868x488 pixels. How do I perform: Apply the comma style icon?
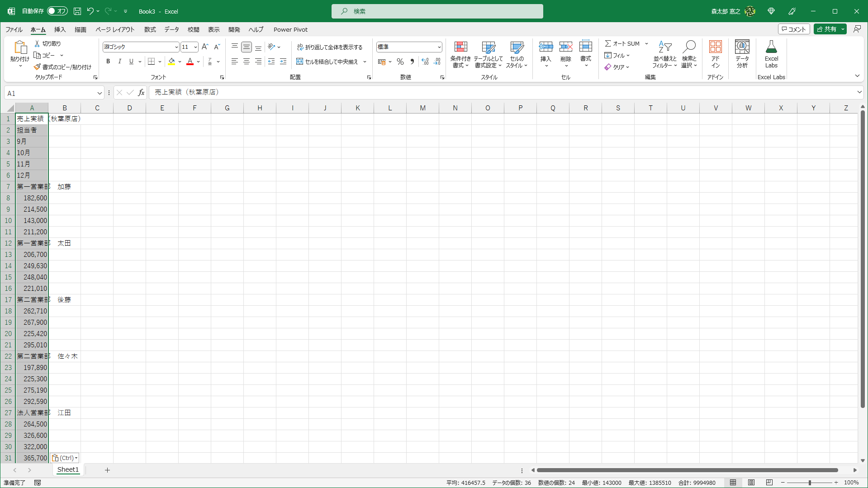[x=412, y=62]
